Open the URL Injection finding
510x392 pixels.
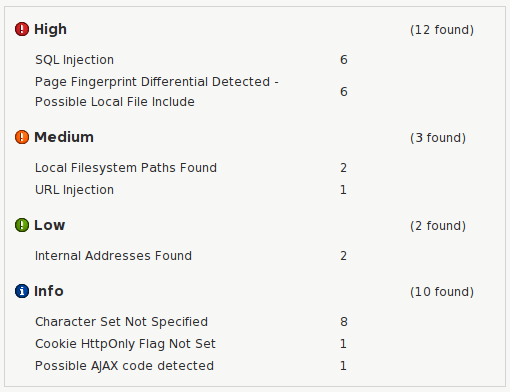(74, 190)
